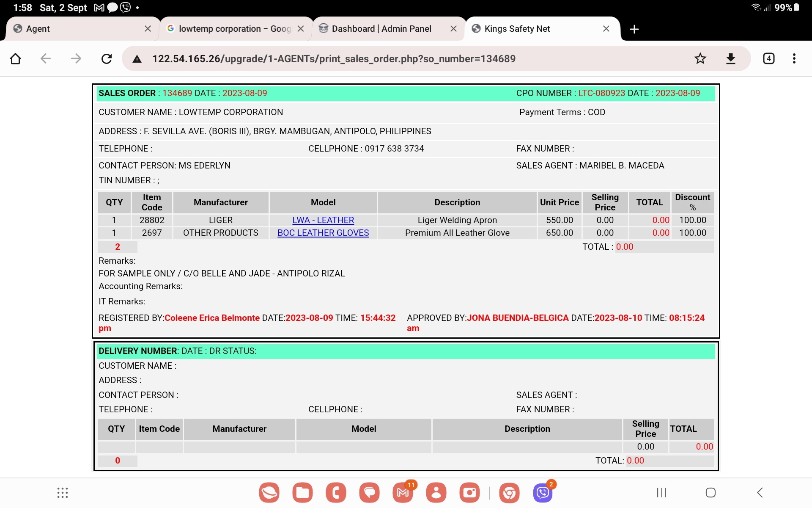The width and height of the screenshot is (812, 508).
Task: Open the BOC LEATHER GLOVES link
Action: click(x=323, y=233)
